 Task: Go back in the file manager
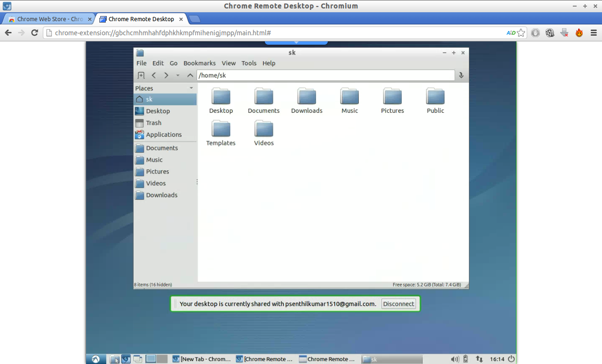point(153,75)
